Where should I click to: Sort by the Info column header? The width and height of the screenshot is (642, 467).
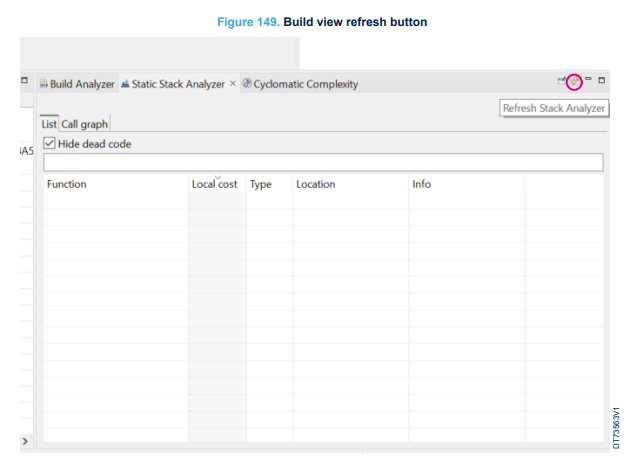pos(467,184)
